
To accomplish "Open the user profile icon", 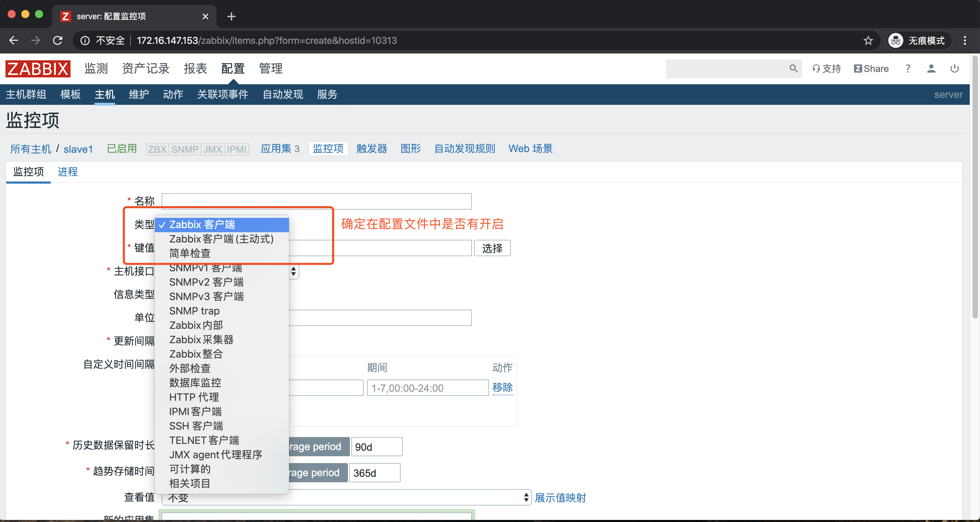I will tap(931, 69).
